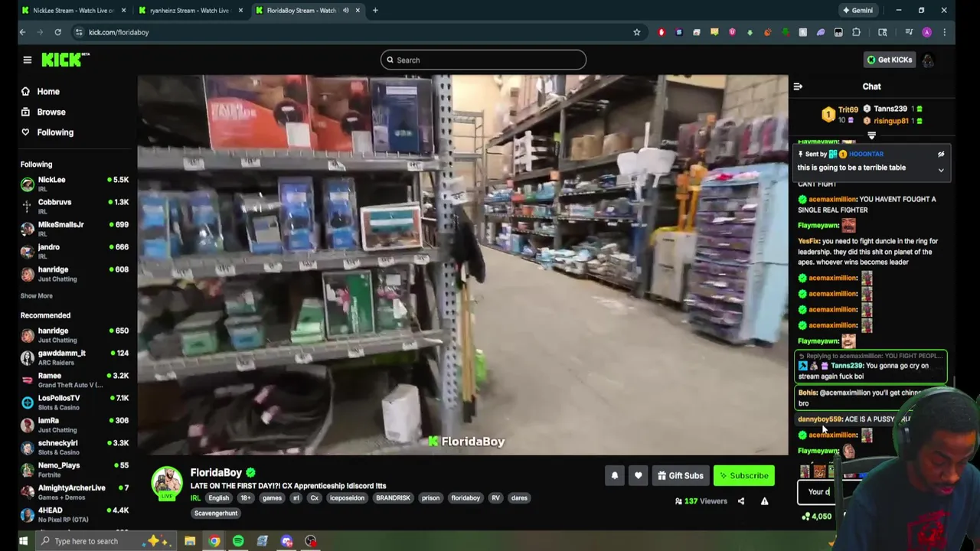Bookmark this page star icon
980x551 pixels.
pyautogui.click(x=636, y=32)
